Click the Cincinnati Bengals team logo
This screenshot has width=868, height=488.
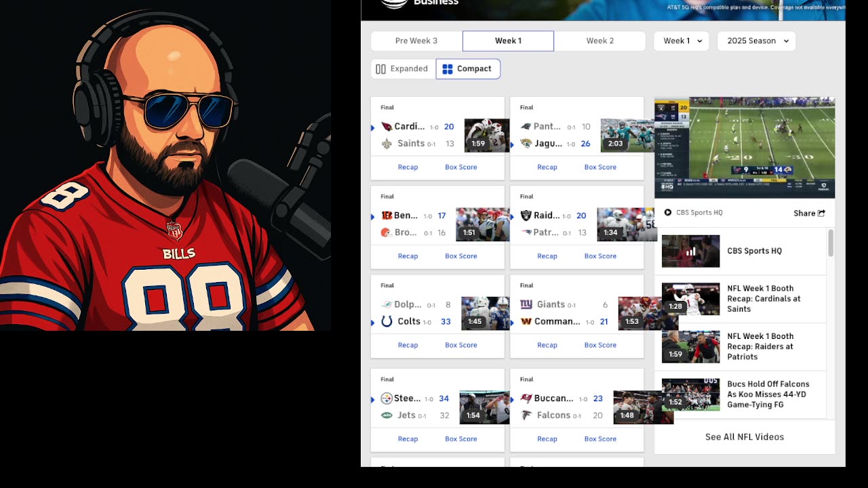point(387,216)
